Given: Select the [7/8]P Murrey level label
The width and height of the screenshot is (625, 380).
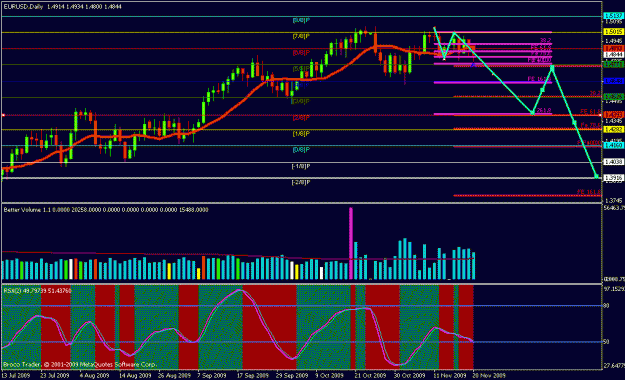Looking at the screenshot, I should [301, 36].
